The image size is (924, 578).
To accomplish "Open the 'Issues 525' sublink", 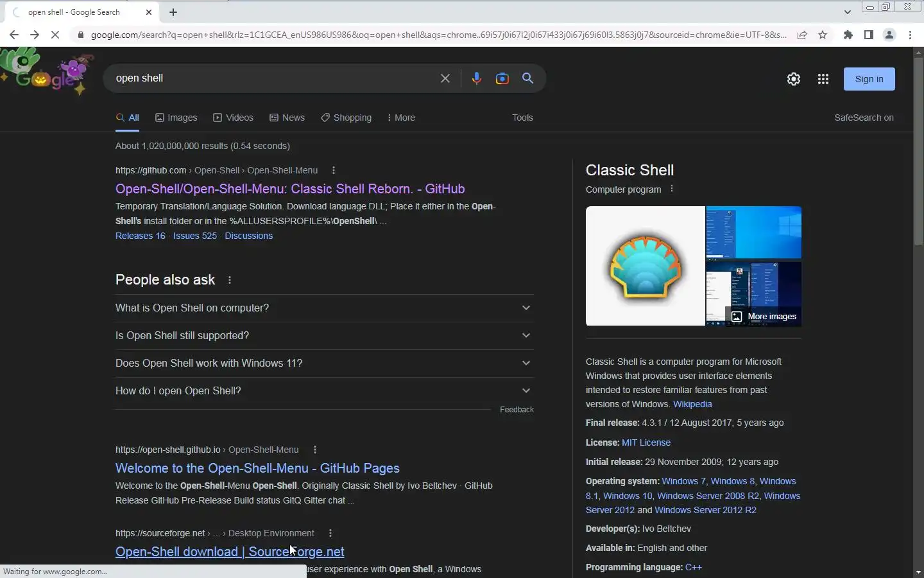I will coord(195,236).
